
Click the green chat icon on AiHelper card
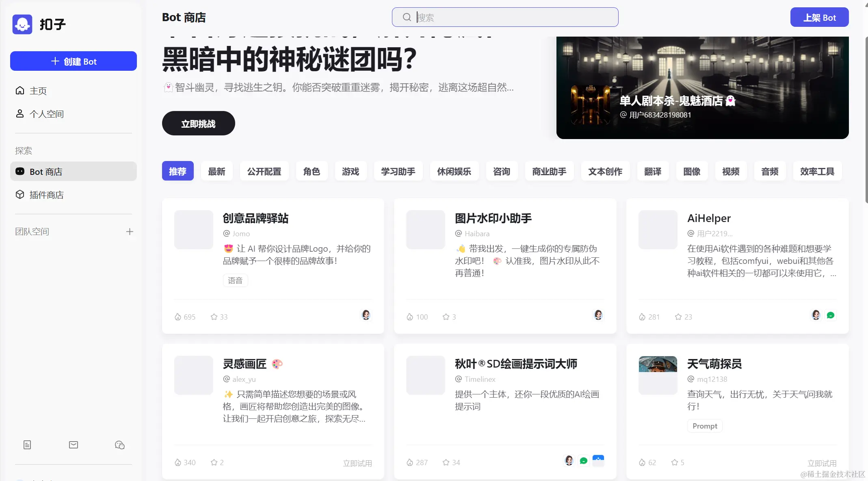(x=831, y=315)
